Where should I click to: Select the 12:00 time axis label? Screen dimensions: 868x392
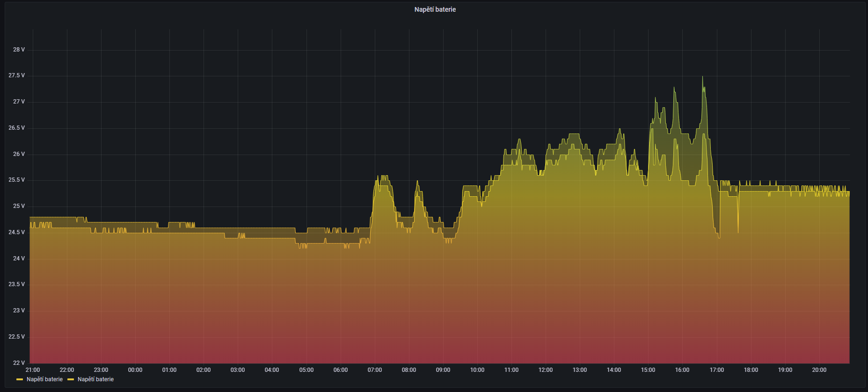545,370
